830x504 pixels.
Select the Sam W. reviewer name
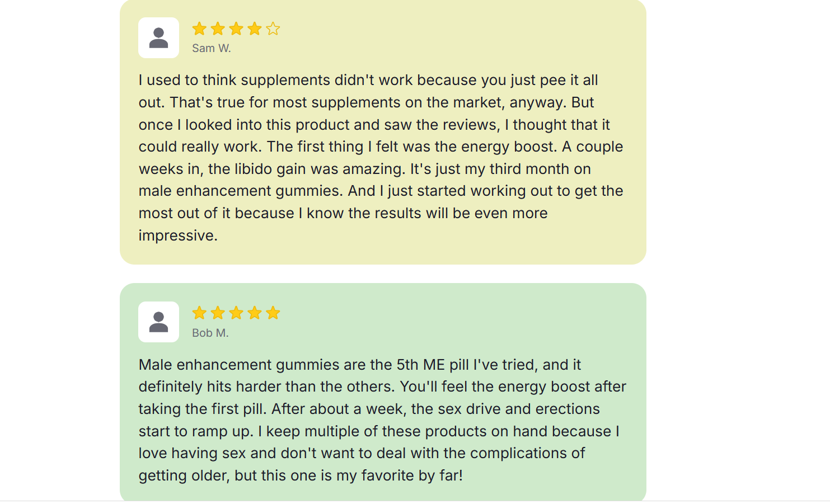[x=212, y=49]
